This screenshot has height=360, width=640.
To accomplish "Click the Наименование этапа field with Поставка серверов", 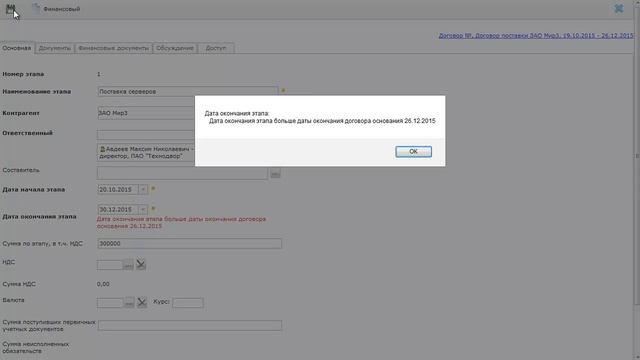I will [x=187, y=91].
